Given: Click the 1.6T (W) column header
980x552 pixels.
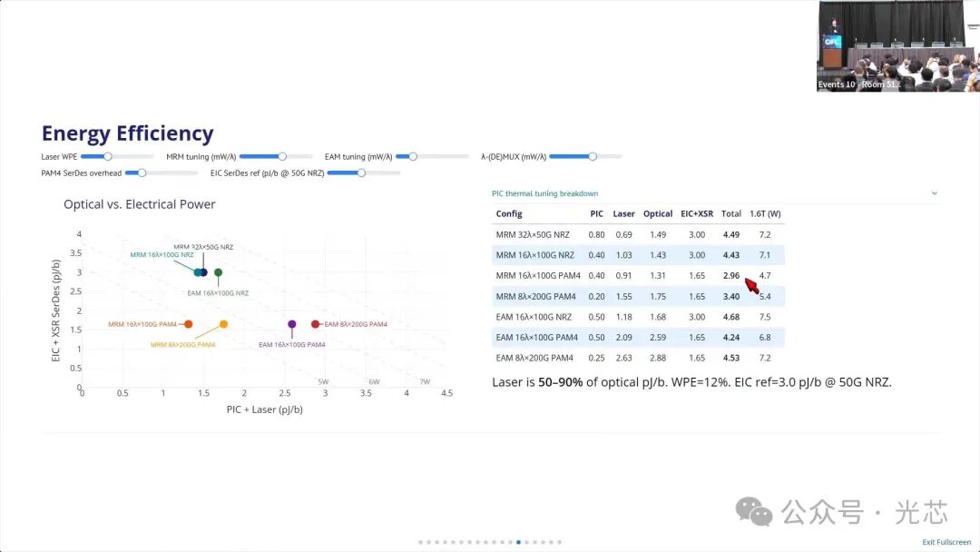Looking at the screenshot, I should (765, 213).
